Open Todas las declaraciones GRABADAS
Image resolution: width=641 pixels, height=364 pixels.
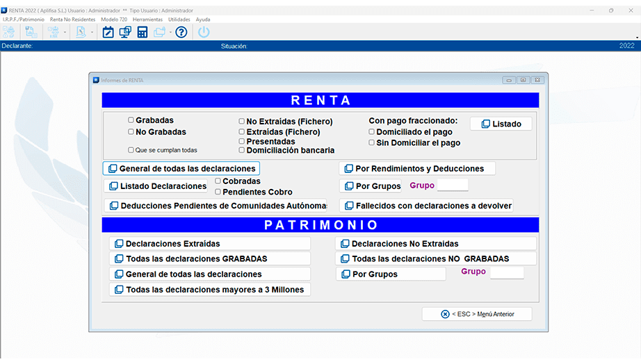(x=210, y=258)
